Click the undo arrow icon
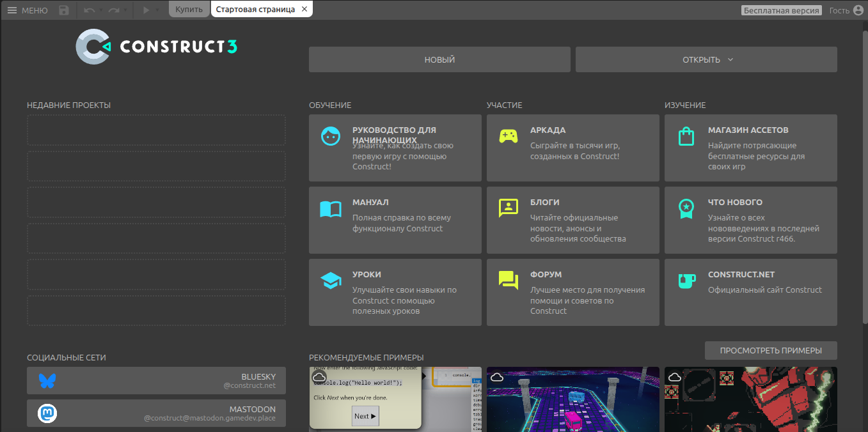The width and height of the screenshot is (868, 432). tap(88, 10)
